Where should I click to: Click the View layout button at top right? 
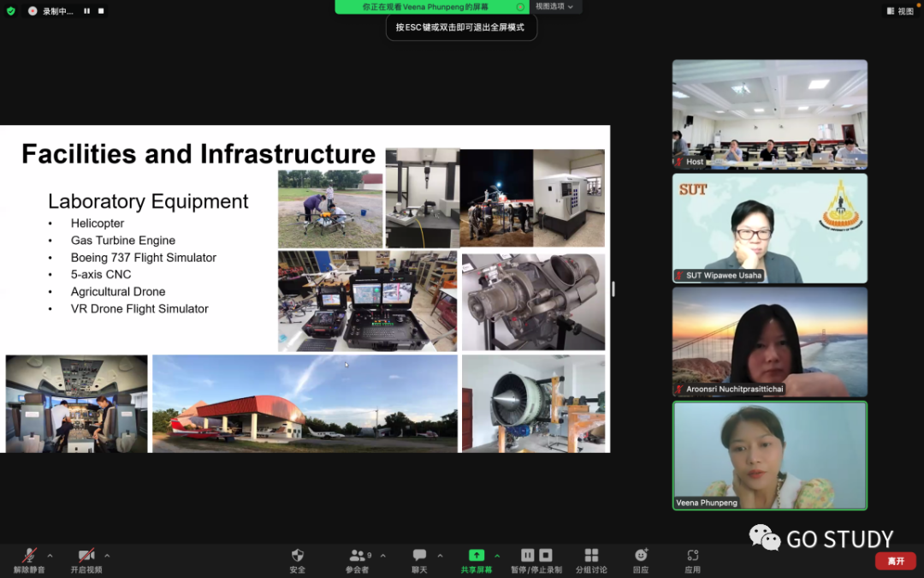[x=899, y=11]
